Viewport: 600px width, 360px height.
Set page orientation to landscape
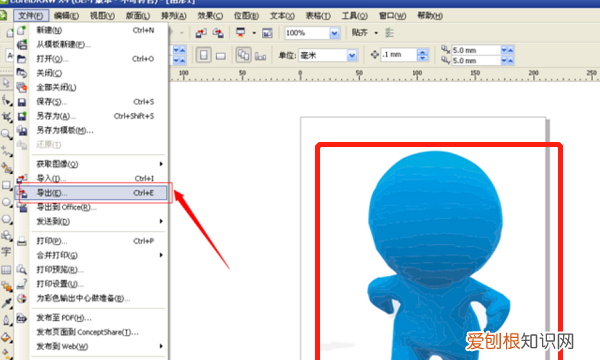221,56
